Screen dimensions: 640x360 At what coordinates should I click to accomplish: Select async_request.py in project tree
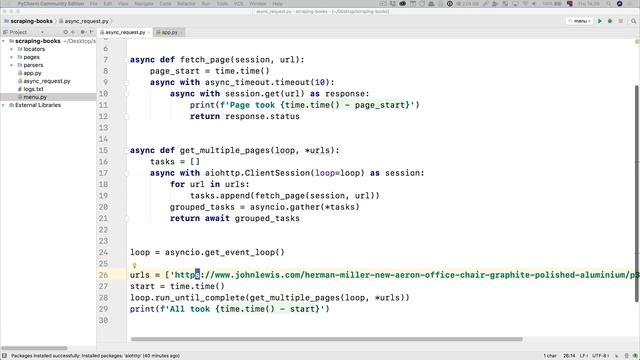pyautogui.click(x=44, y=81)
